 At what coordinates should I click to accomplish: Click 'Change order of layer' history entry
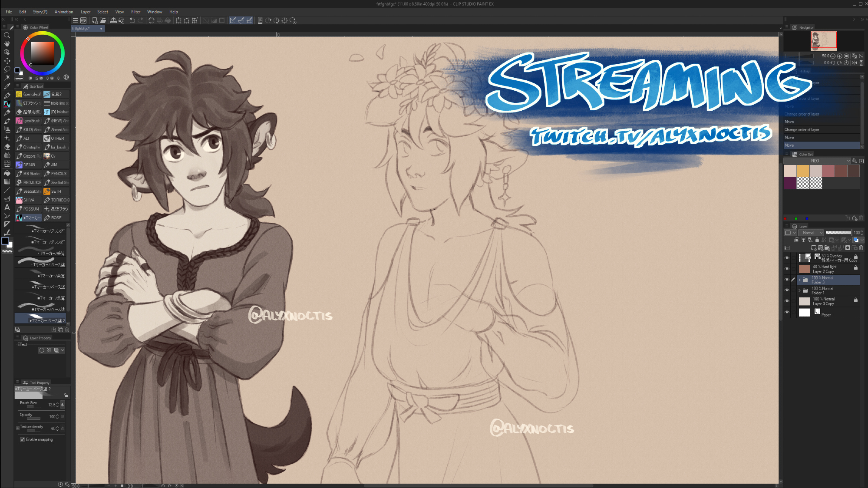click(x=802, y=130)
